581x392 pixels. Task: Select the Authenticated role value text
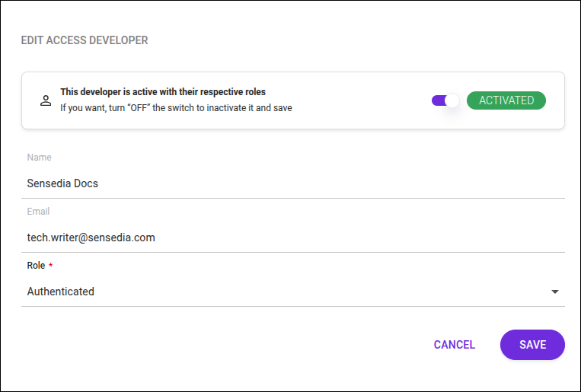coord(61,292)
